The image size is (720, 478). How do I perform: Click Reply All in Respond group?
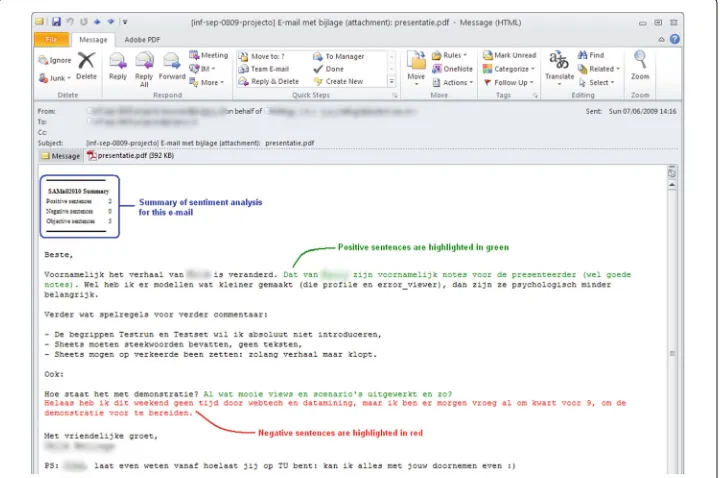pos(144,69)
